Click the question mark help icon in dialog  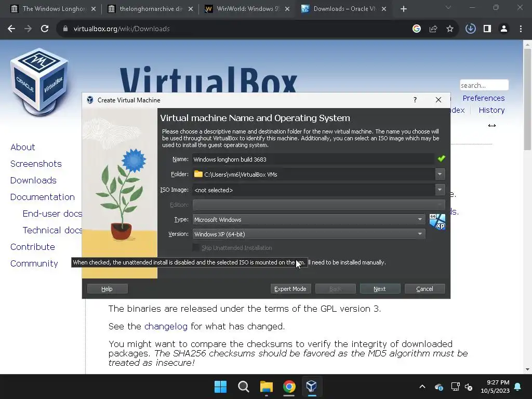415,100
